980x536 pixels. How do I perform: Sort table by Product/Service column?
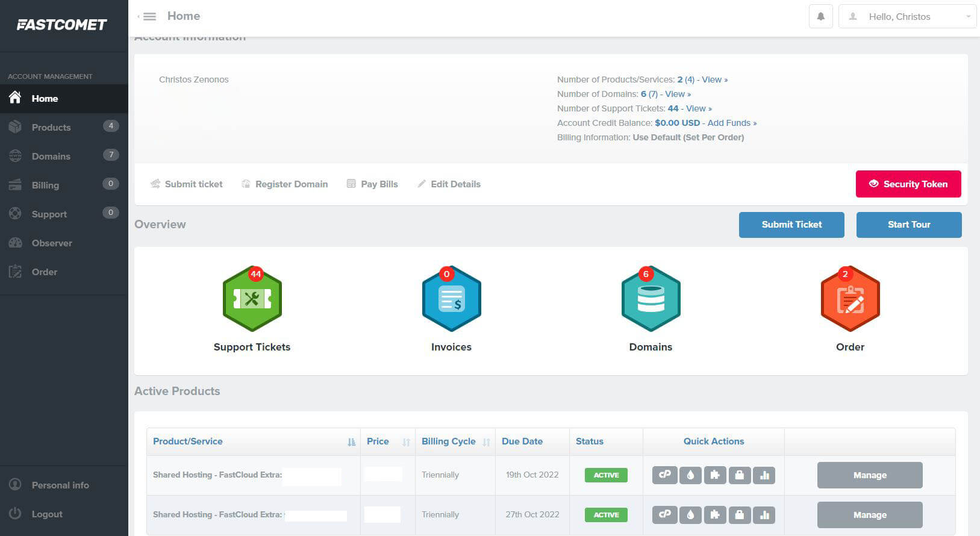(x=351, y=442)
